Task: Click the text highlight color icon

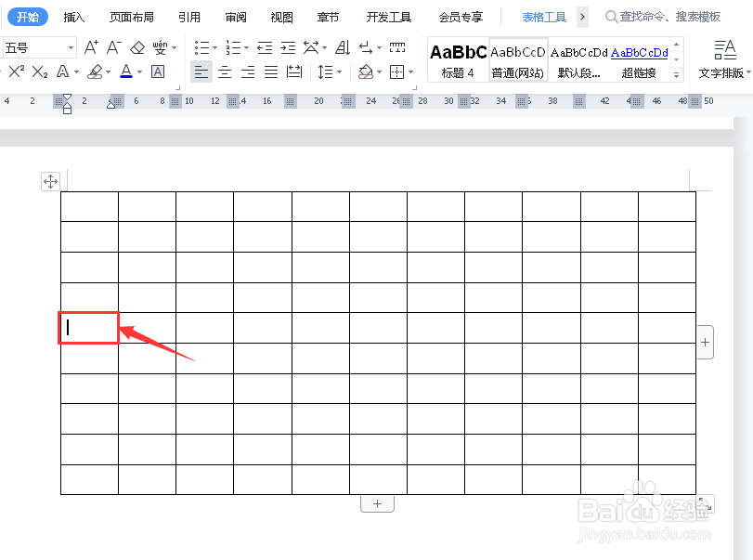Action: click(95, 72)
